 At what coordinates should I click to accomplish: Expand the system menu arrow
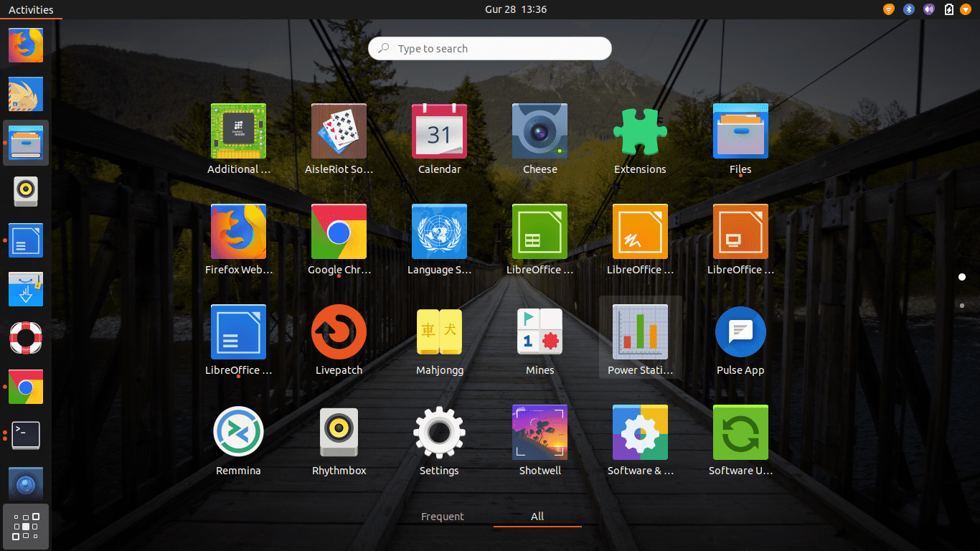[x=965, y=9]
